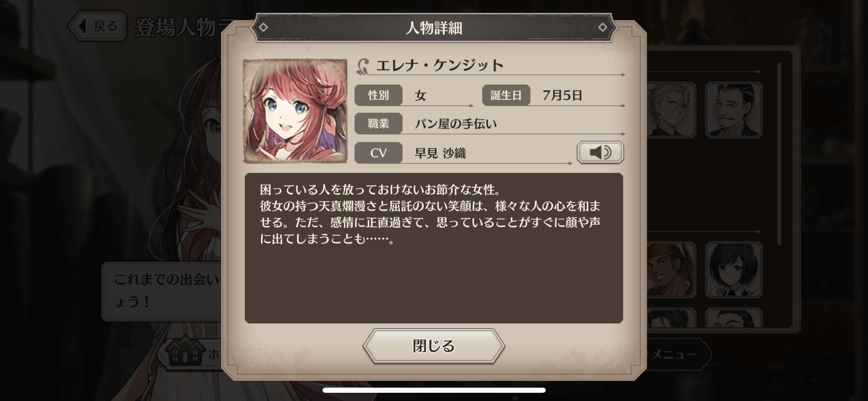This screenshot has width=868, height=401.
Task: Select the bandana pirate man portrait
Action: click(x=671, y=270)
